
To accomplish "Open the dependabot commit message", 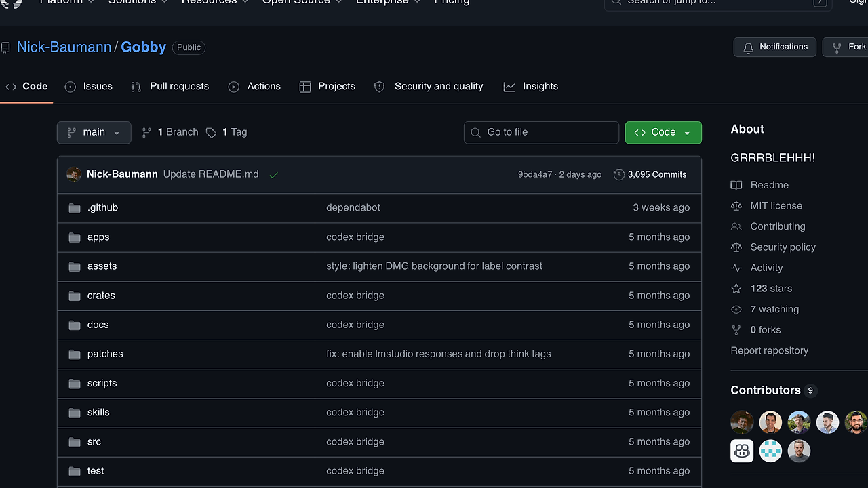I will (x=353, y=208).
